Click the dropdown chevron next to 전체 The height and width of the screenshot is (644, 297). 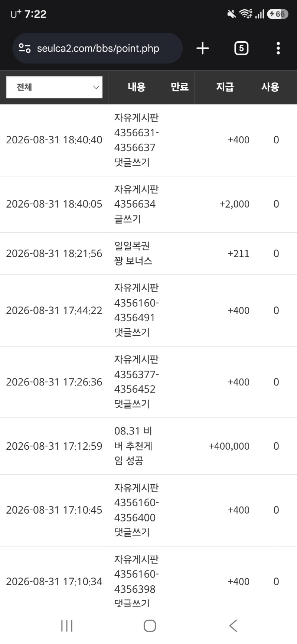(x=96, y=87)
